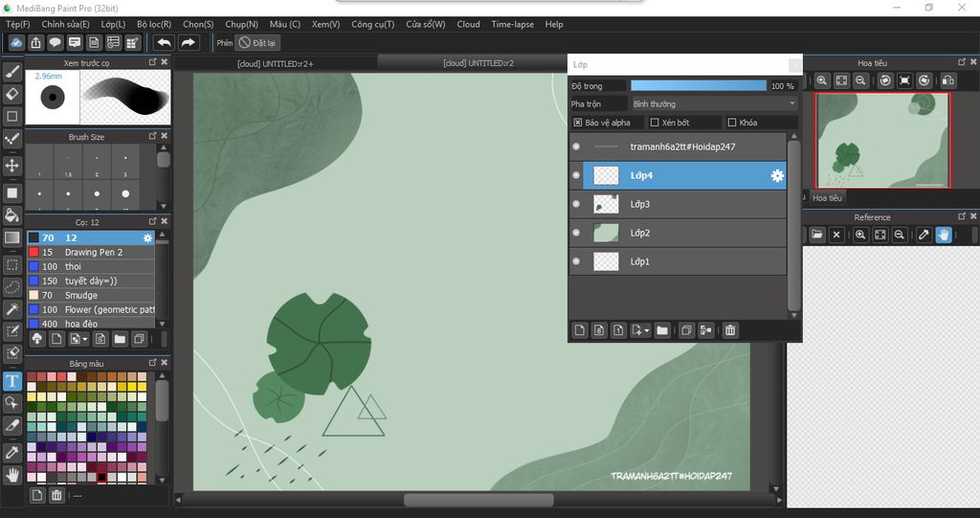This screenshot has width=980, height=518.
Task: Open add-layer dropdown arrow in Lớp panel
Action: click(646, 331)
